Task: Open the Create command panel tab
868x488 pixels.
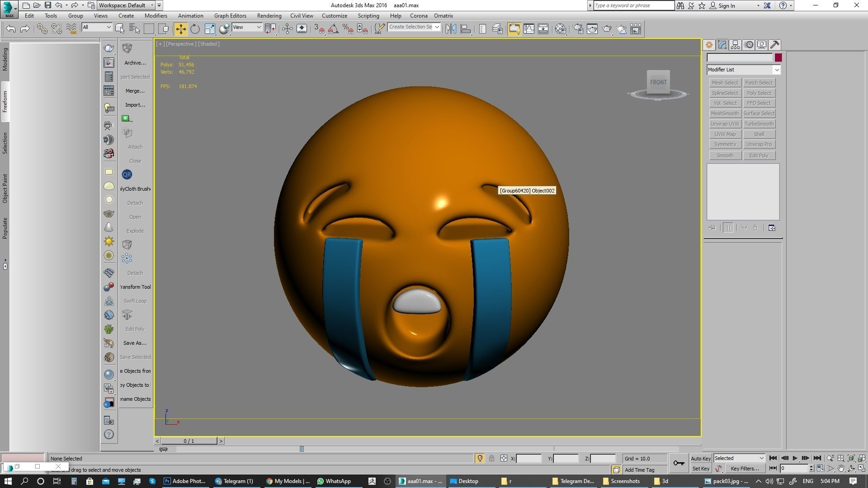Action: coord(709,45)
